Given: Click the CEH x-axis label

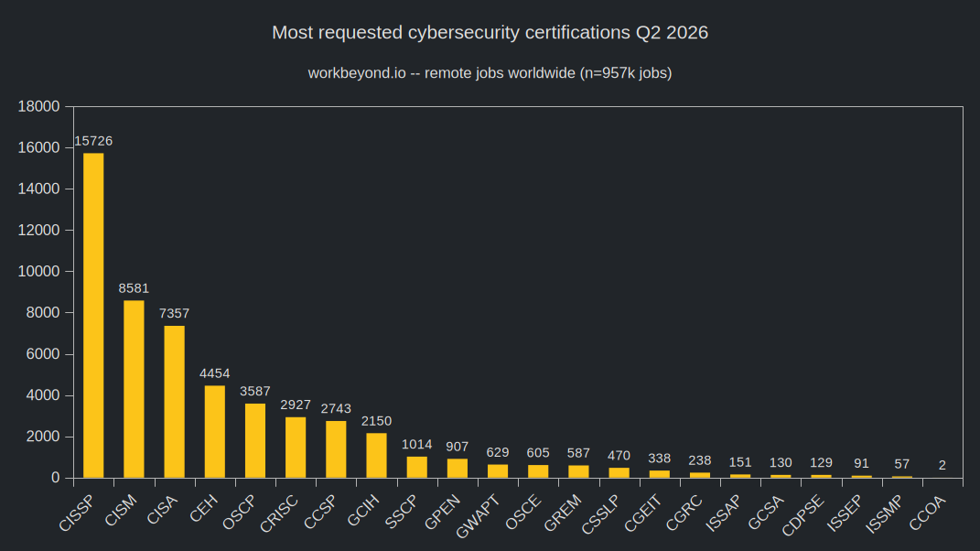Looking at the screenshot, I should [204, 508].
